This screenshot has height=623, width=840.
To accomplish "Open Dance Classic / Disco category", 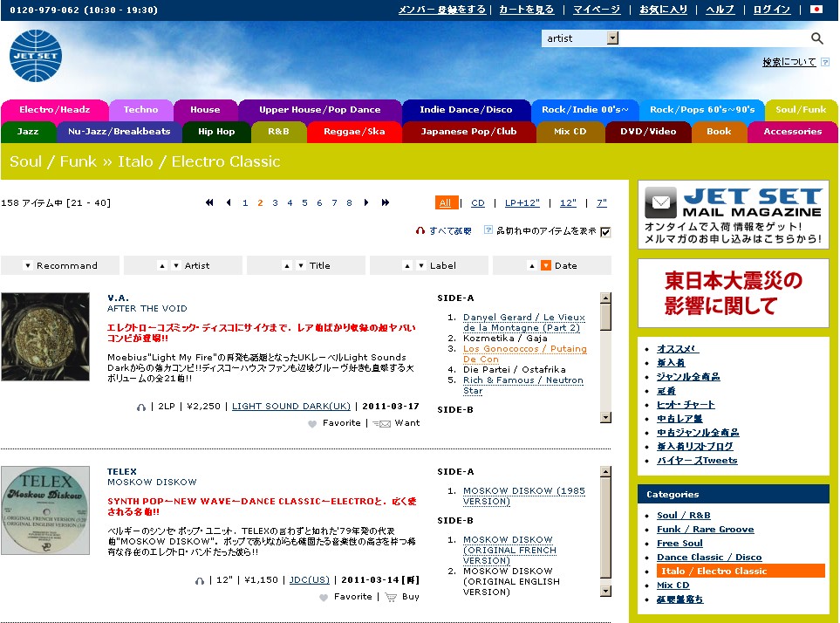I will [709, 557].
